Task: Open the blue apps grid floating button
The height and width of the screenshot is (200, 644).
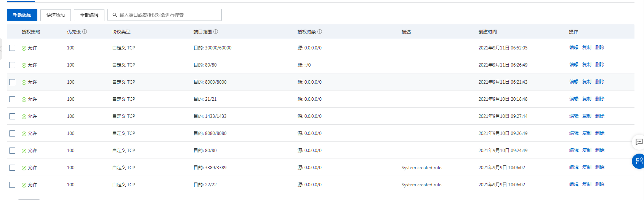Action: tap(639, 161)
